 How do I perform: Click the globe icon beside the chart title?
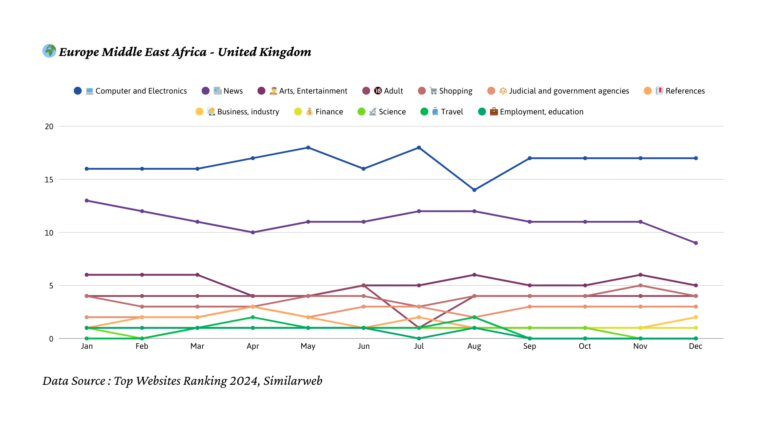pyautogui.click(x=49, y=51)
